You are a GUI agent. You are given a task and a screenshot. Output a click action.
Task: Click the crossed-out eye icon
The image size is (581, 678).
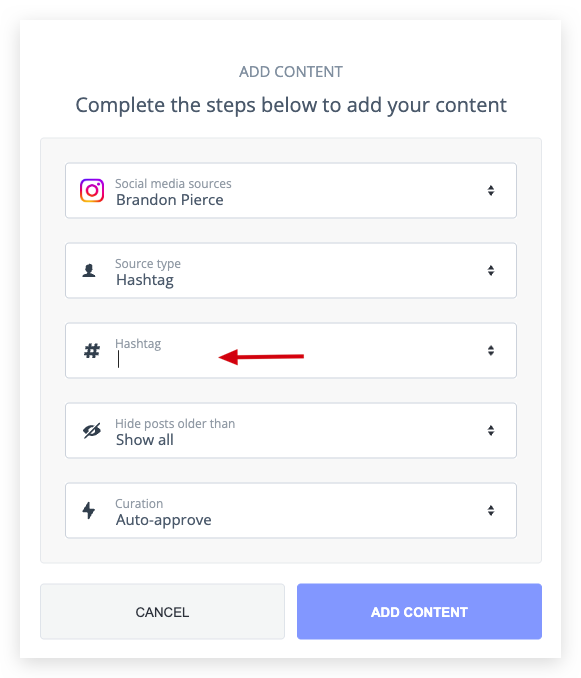pos(92,431)
